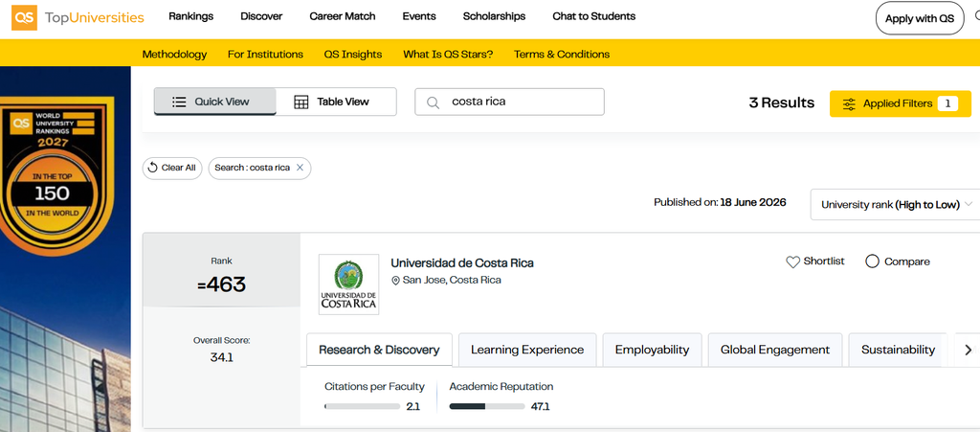Click the overall score value '34.1'

tap(222, 358)
